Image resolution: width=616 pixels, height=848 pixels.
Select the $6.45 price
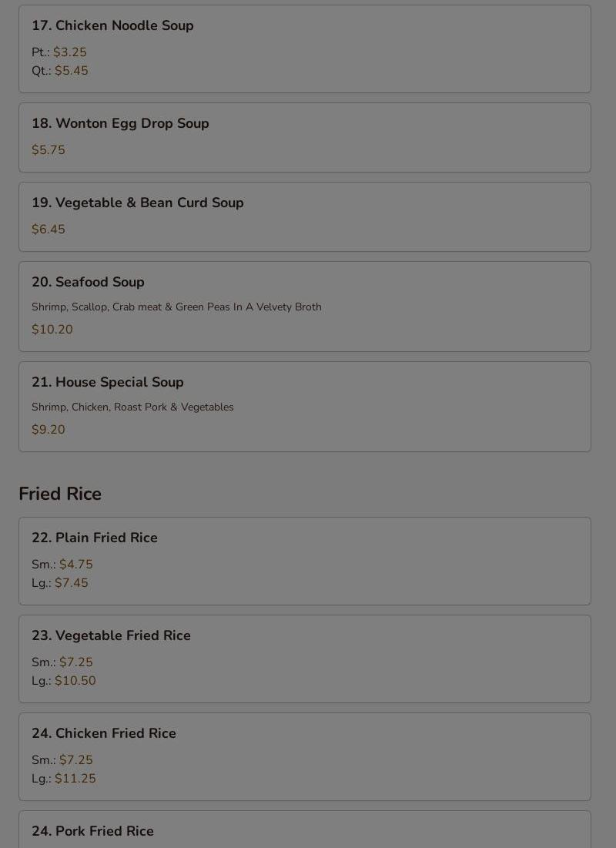[49, 230]
